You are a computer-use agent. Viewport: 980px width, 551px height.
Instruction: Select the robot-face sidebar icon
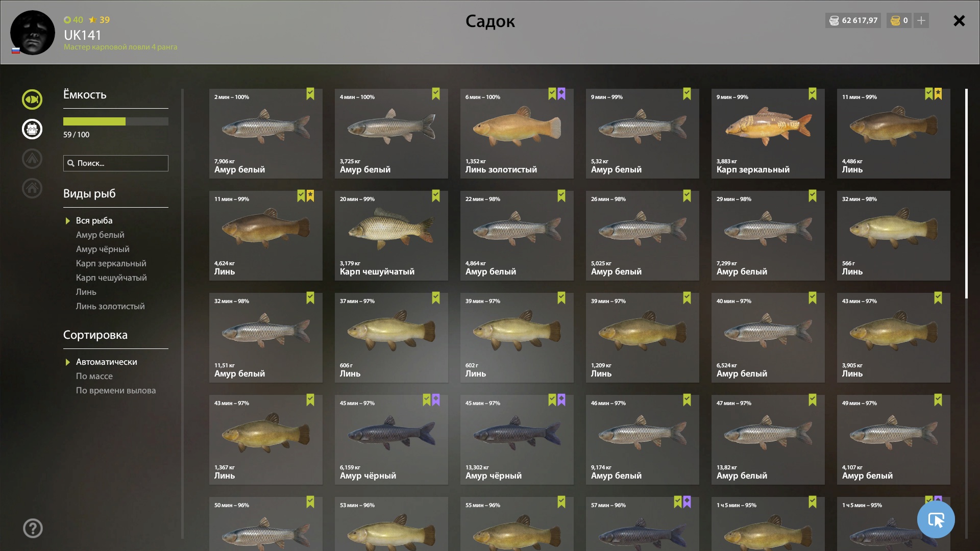coord(32,129)
